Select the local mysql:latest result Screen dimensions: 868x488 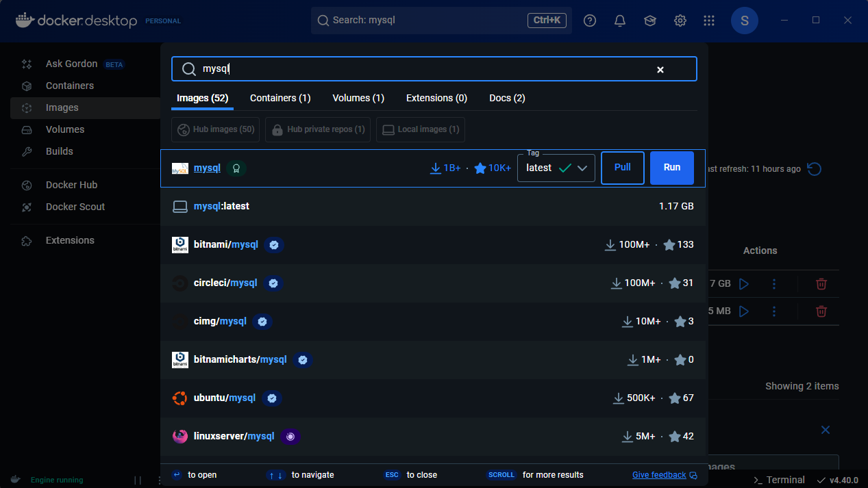click(x=433, y=206)
